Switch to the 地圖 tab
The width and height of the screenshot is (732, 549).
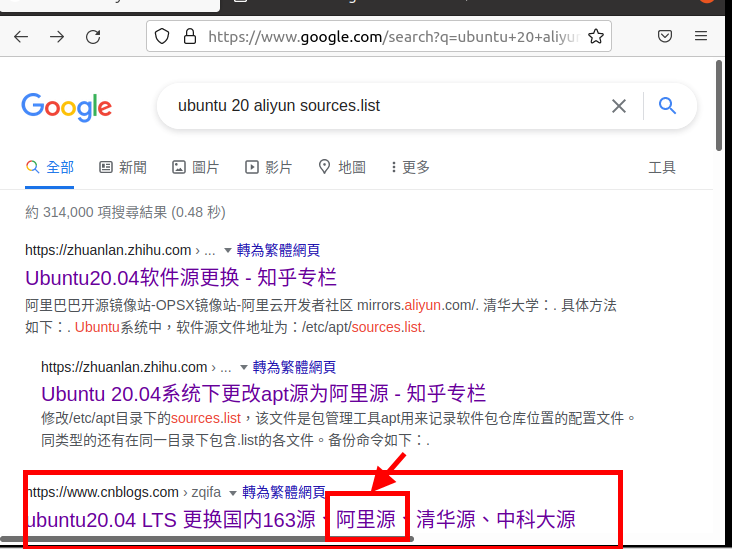[x=342, y=167]
